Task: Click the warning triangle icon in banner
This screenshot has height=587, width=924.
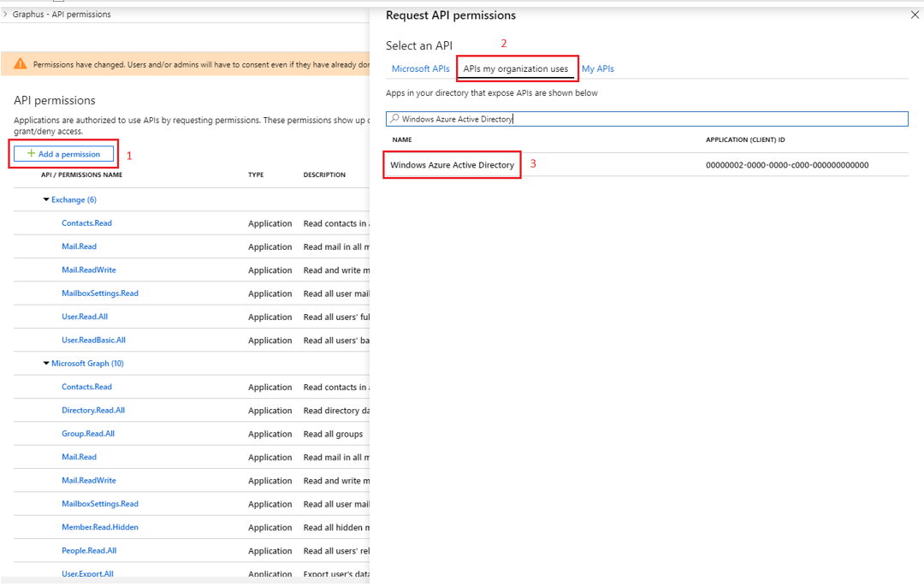Action: pyautogui.click(x=20, y=63)
